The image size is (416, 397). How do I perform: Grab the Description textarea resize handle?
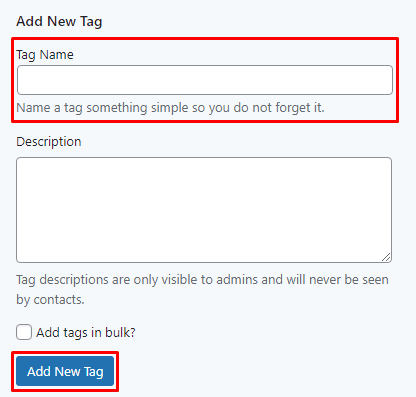386,257
